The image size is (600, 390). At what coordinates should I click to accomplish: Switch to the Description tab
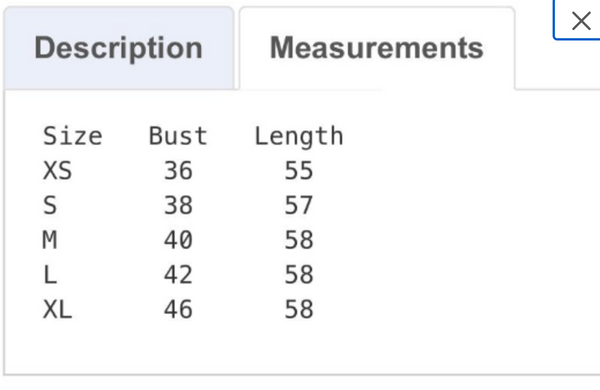(119, 48)
